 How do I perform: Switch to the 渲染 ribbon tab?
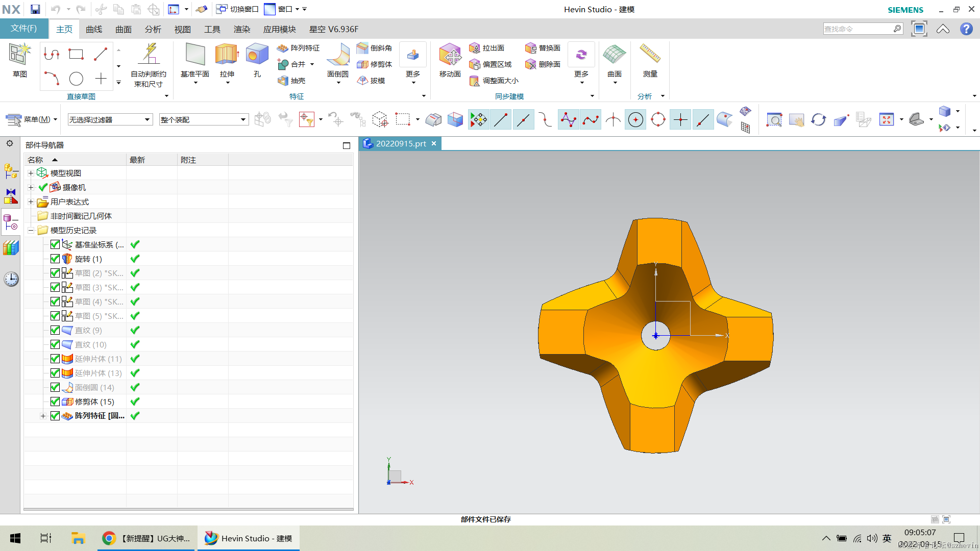click(242, 29)
